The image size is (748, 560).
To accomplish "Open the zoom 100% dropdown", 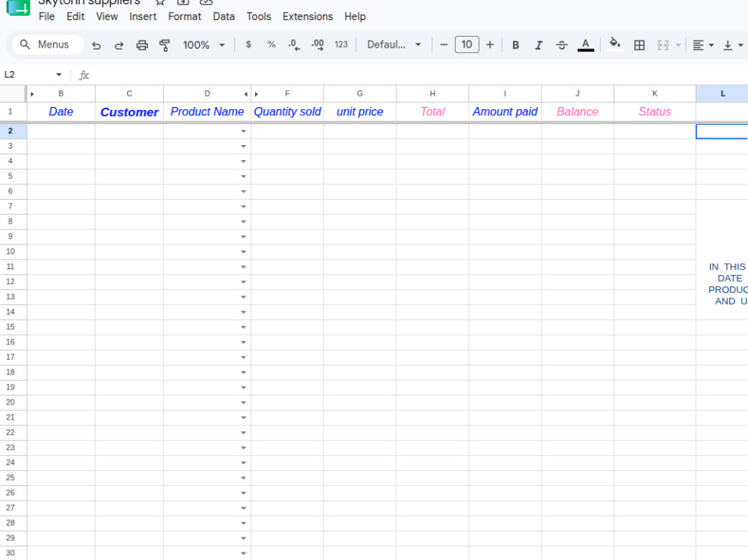I will (203, 45).
